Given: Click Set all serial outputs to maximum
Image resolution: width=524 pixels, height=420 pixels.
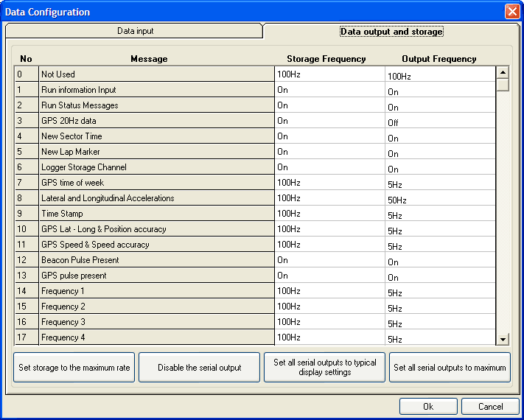Looking at the screenshot, I should tap(450, 368).
